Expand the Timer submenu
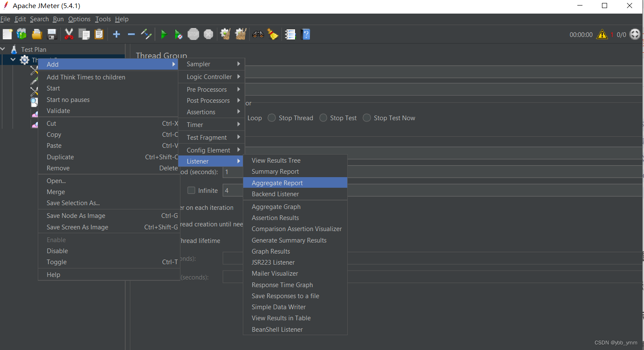This screenshot has height=350, width=644. tap(211, 124)
